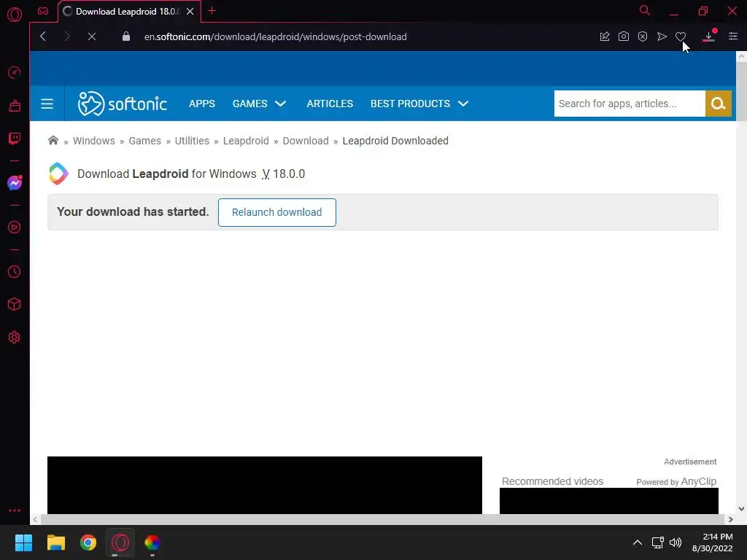Open Windows Start menu

coord(23,542)
